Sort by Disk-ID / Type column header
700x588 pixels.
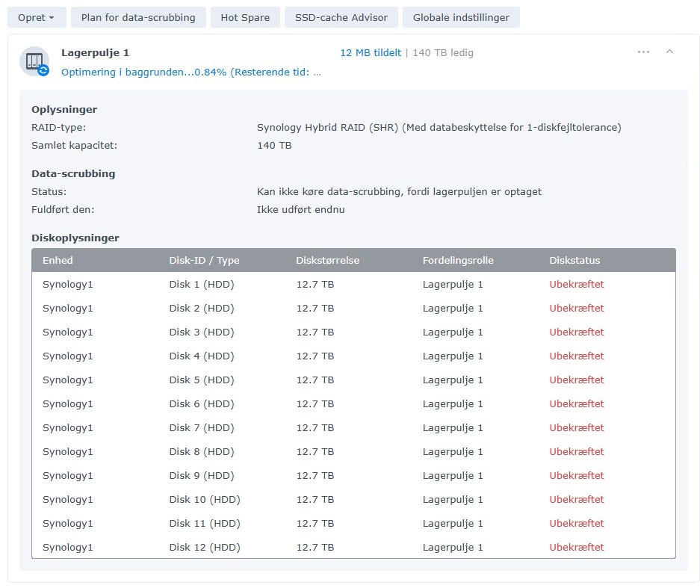[x=204, y=261]
